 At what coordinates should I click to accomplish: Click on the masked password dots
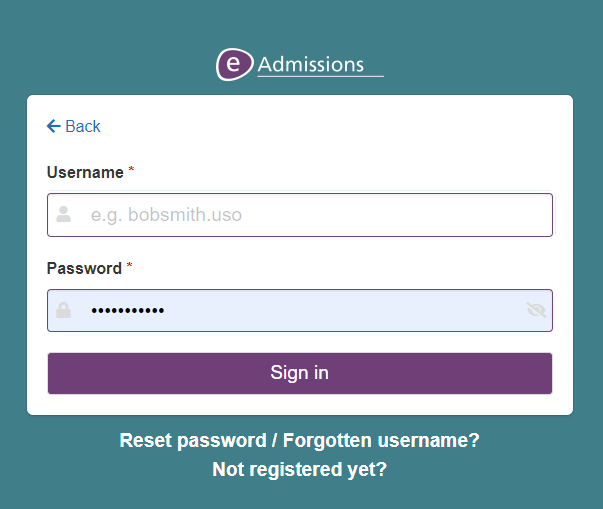(x=127, y=311)
